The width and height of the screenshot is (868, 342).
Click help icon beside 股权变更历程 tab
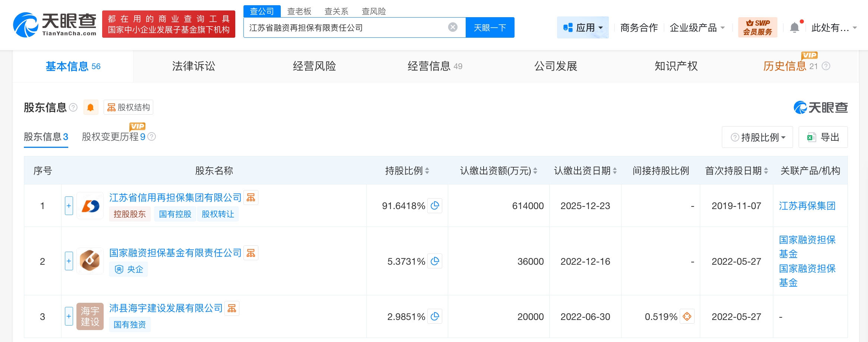point(152,137)
